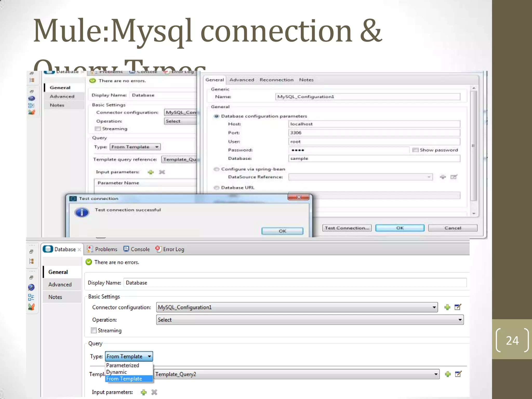Image resolution: width=532 pixels, height=399 pixels.
Task: Close the Test connection dialog
Action: (x=299, y=197)
